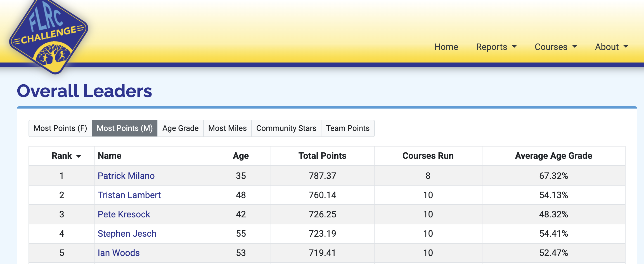View the Community Stars tab
This screenshot has width=644, height=264.
pyautogui.click(x=286, y=128)
